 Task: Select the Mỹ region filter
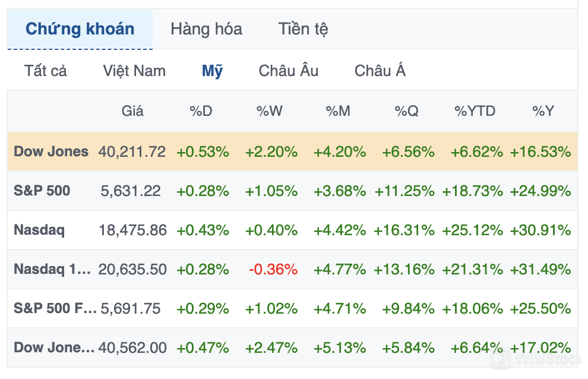coord(212,71)
